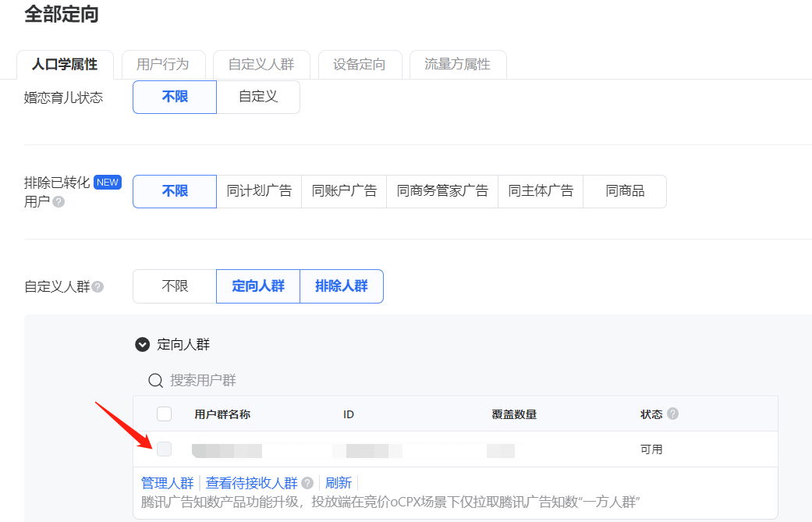Click the 可用 status cell
The image size is (812, 522).
pyautogui.click(x=651, y=449)
